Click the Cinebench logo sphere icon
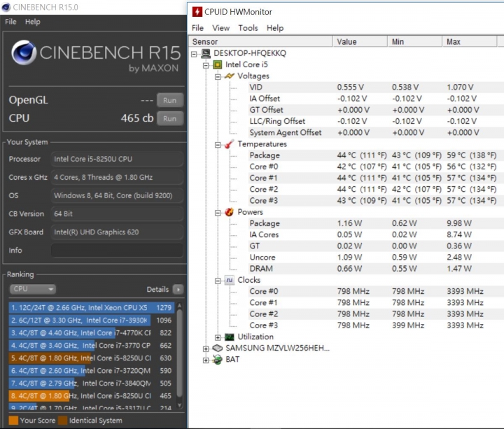 tap(24, 52)
